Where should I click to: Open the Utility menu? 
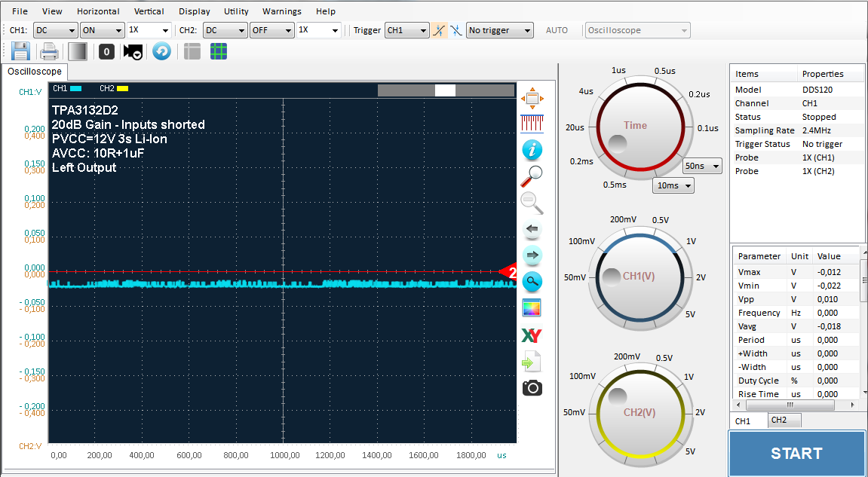pos(236,11)
